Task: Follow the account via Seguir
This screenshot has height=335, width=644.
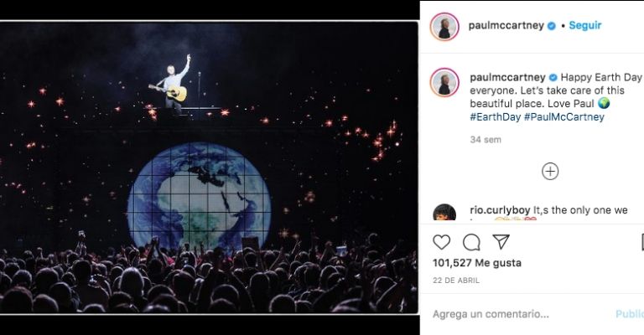Action: tap(585, 25)
